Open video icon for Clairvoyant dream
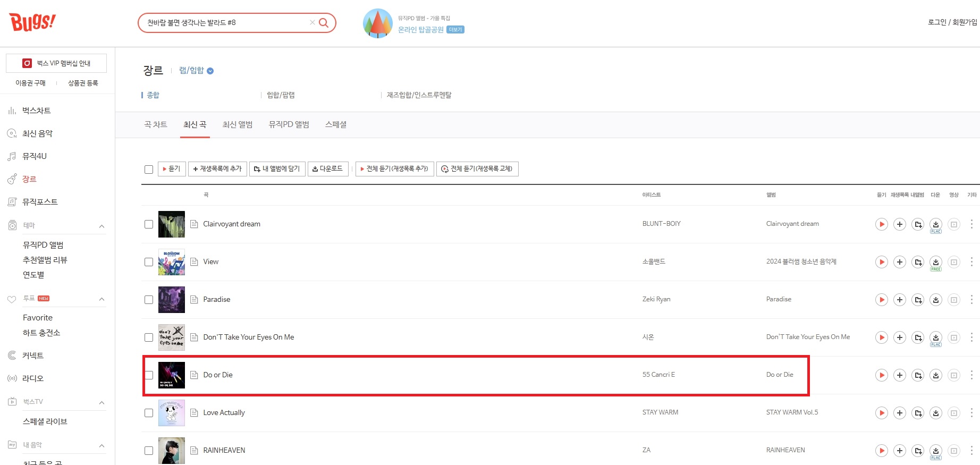Image resolution: width=980 pixels, height=465 pixels. pyautogui.click(x=954, y=224)
